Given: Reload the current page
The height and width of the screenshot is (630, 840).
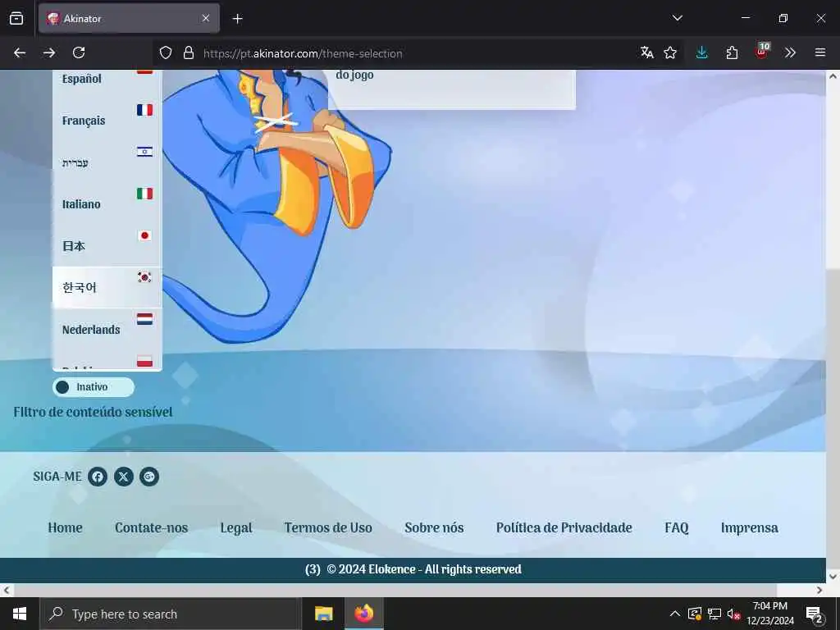Looking at the screenshot, I should click(79, 52).
